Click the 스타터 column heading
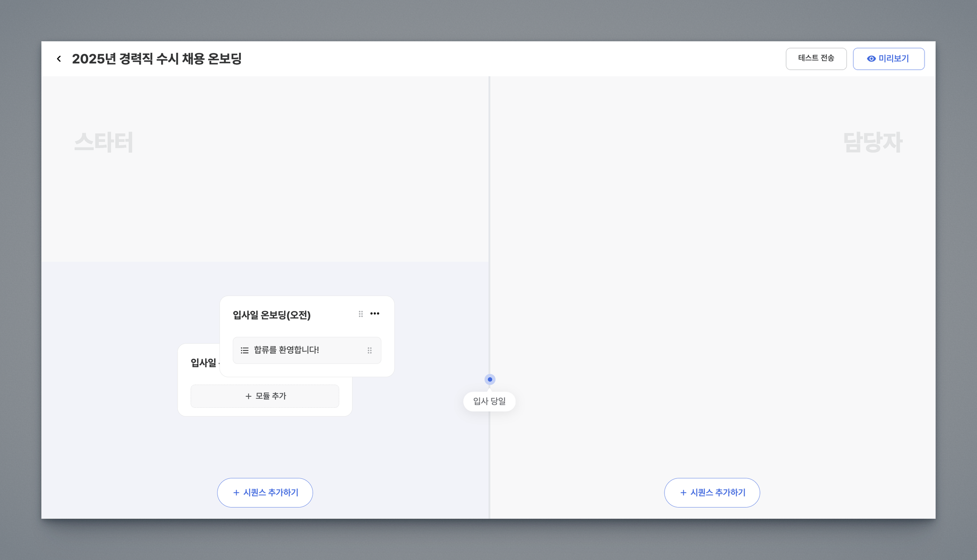This screenshot has height=560, width=977. pos(104,142)
